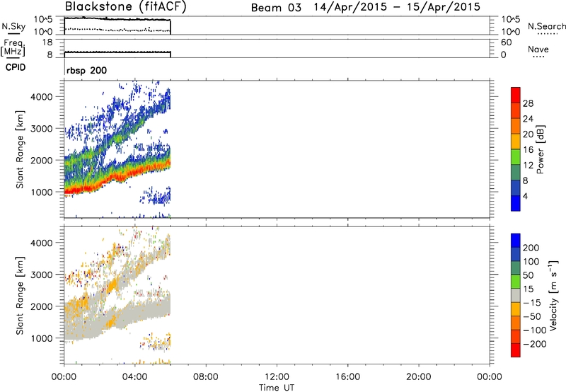Viewport: 566px width, 392px height.
Task: Click the 16:00 time tick label
Action: coord(347,377)
